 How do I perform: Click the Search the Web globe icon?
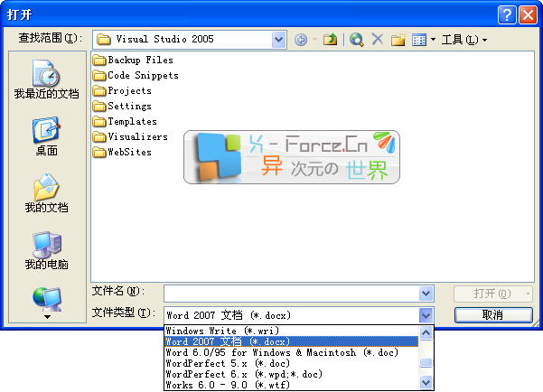point(356,40)
